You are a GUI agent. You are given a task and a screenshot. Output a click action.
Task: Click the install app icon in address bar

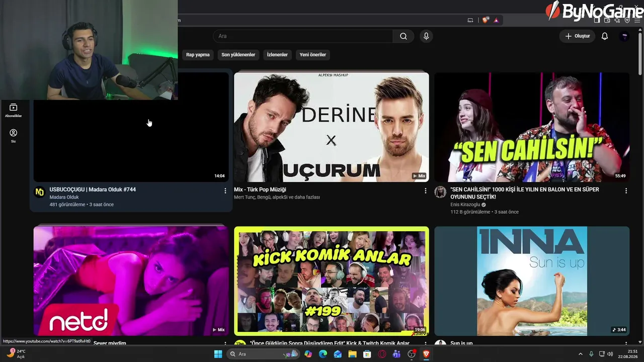click(470, 20)
